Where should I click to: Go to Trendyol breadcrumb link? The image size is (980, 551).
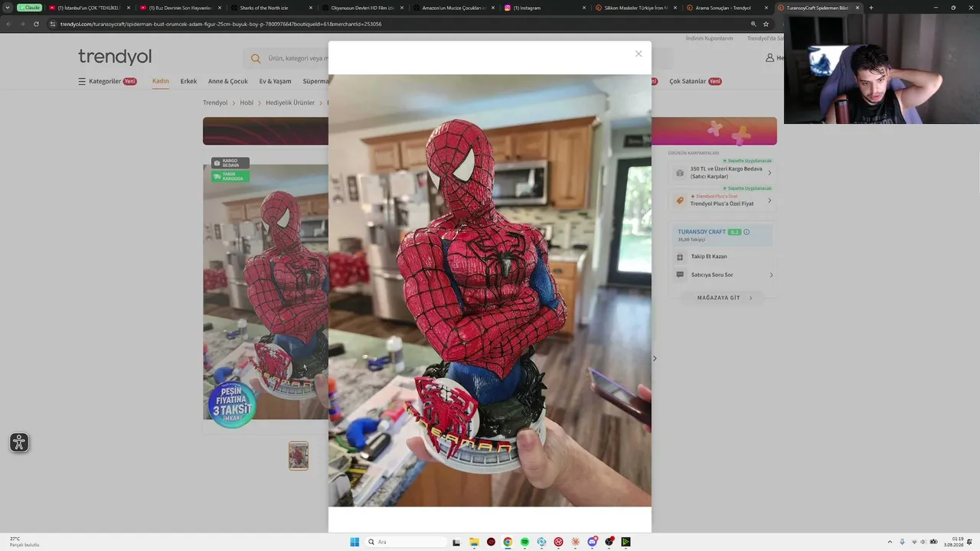pos(215,103)
